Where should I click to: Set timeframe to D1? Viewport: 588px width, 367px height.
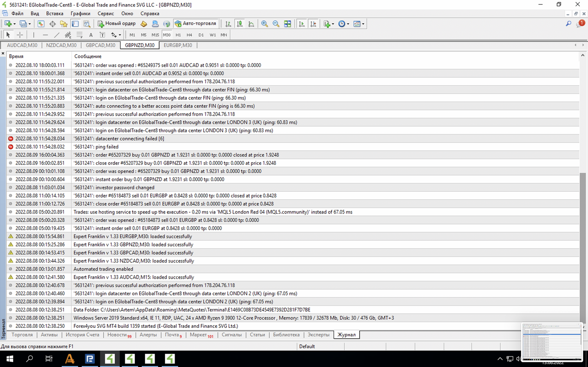point(201,35)
